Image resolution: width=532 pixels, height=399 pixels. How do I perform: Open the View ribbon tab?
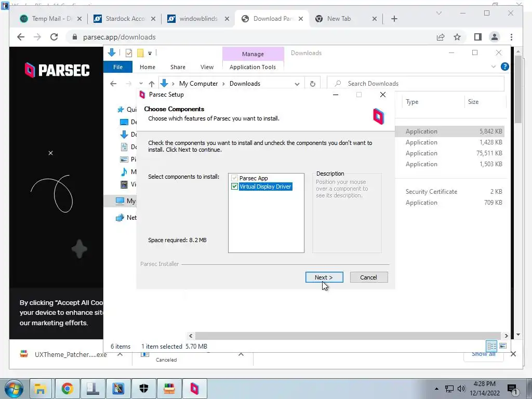207,67
